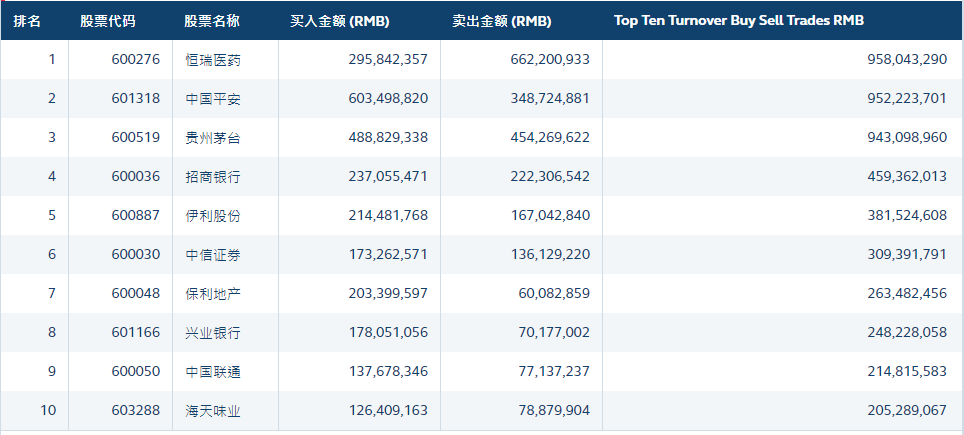Click the 股票名称 column header
964x435 pixels.
coord(212,21)
